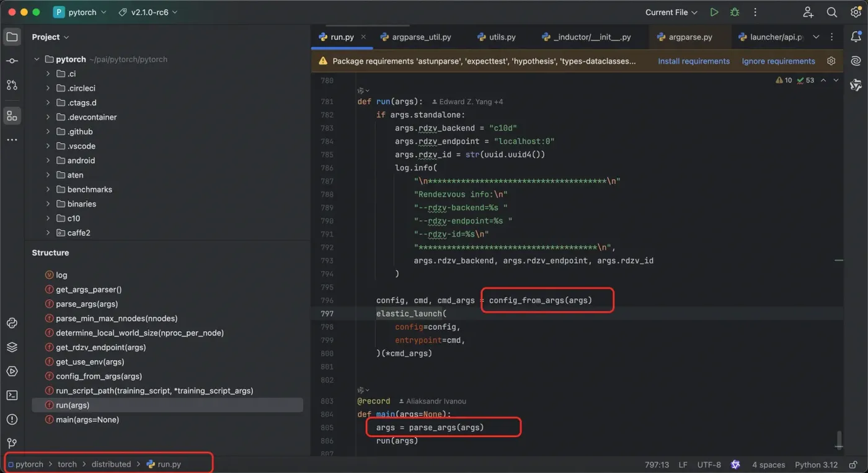868x473 pixels.
Task: Select main(args=None) in Structure
Action: tap(82, 420)
